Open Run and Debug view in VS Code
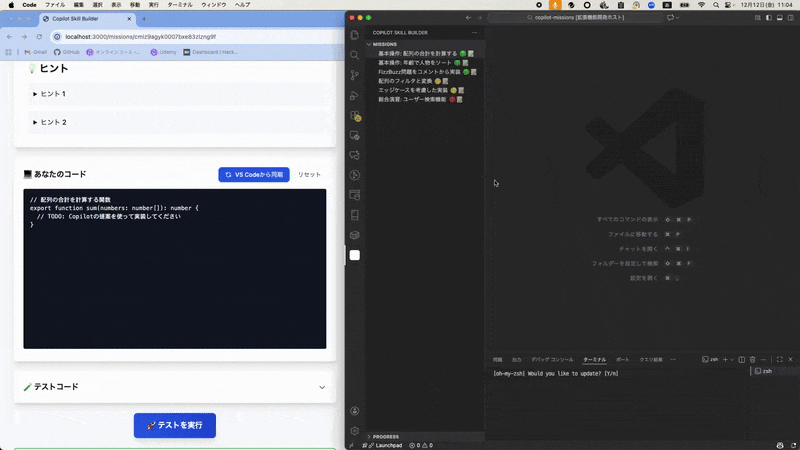 (355, 95)
